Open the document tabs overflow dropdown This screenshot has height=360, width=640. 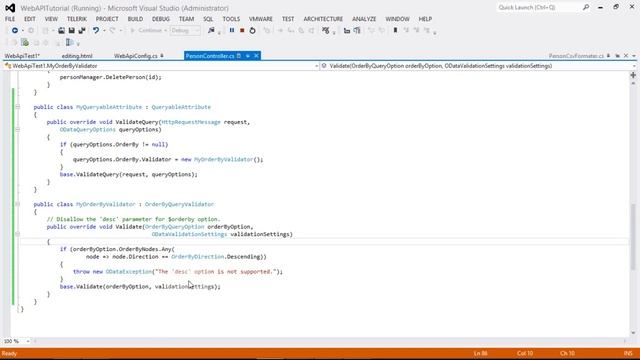(634, 56)
